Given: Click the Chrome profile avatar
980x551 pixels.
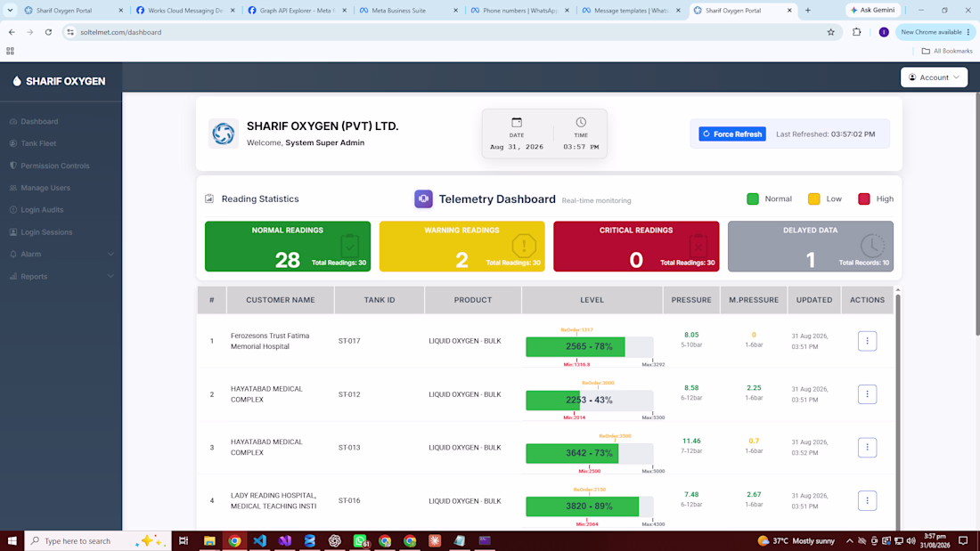Looking at the screenshot, I should click(884, 32).
